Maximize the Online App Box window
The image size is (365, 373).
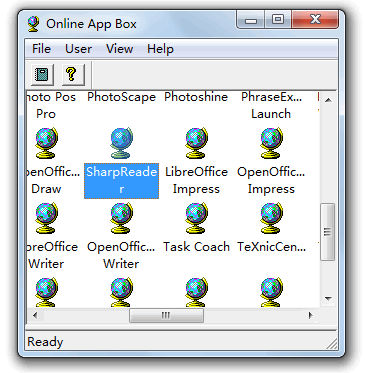pos(278,20)
